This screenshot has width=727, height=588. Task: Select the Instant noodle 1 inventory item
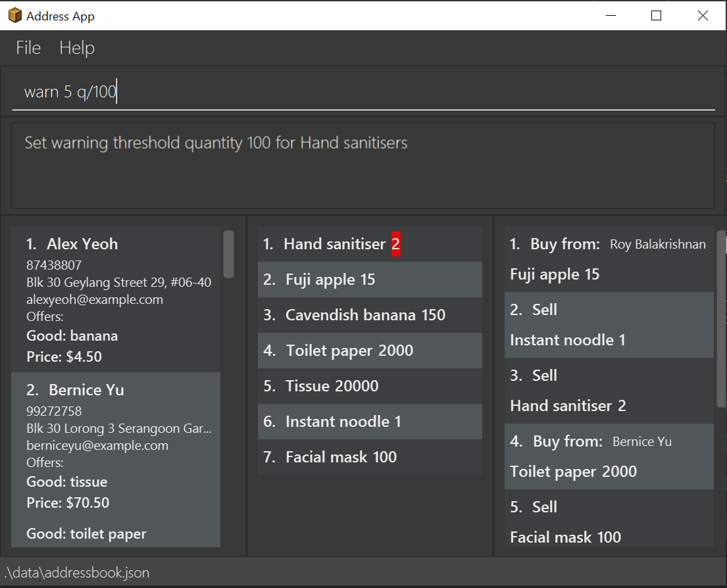pos(370,422)
